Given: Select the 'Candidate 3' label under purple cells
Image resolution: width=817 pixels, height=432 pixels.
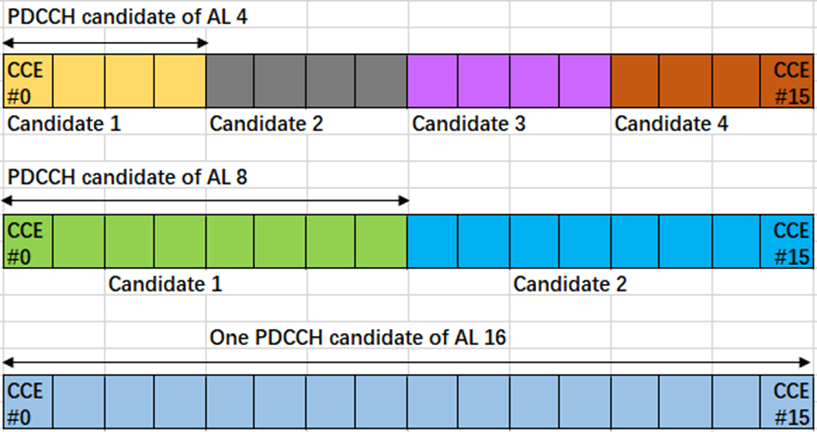Looking at the screenshot, I should coord(469,124).
